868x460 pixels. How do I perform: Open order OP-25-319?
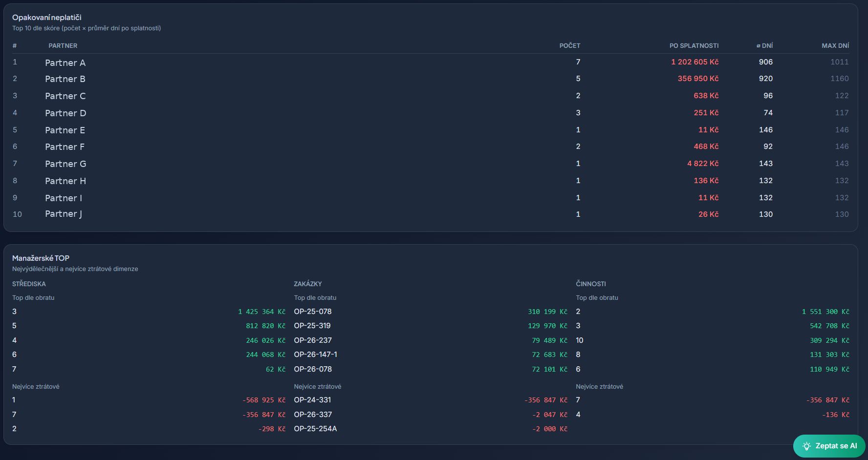click(x=312, y=326)
